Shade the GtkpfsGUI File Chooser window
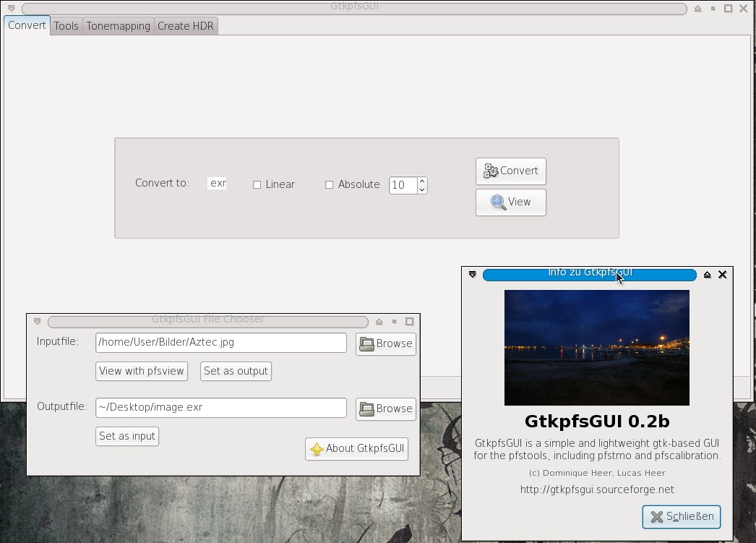The image size is (756, 543). 379,321
